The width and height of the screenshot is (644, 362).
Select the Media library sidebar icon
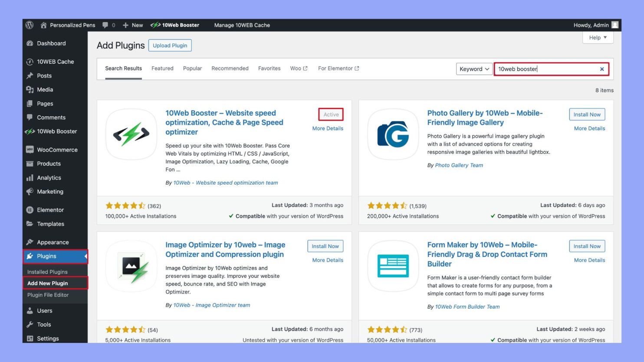click(x=30, y=89)
